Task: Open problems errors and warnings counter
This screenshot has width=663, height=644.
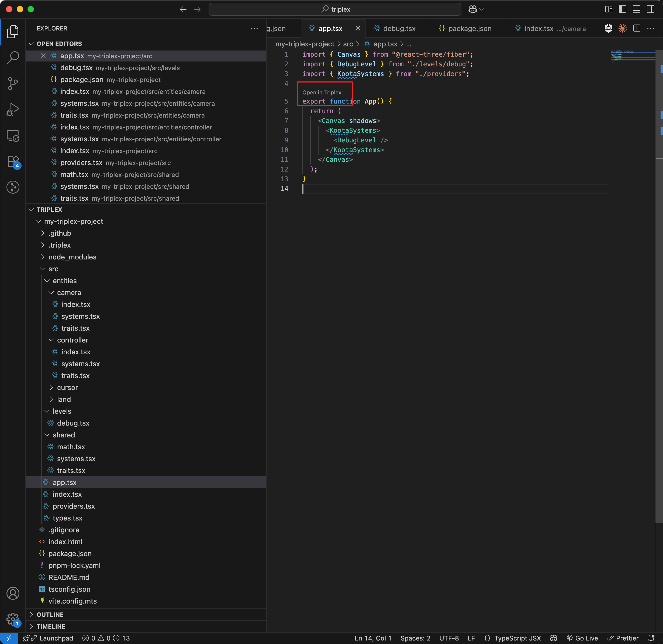Action: [106, 638]
